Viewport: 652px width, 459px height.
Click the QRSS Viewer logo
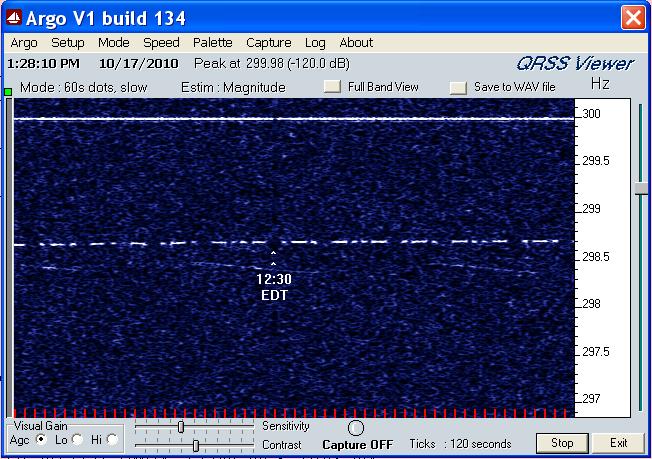point(575,64)
